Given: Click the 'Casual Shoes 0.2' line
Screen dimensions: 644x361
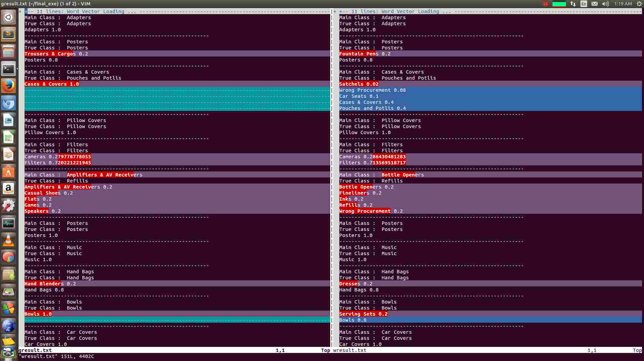Looking at the screenshot, I should coord(48,193).
